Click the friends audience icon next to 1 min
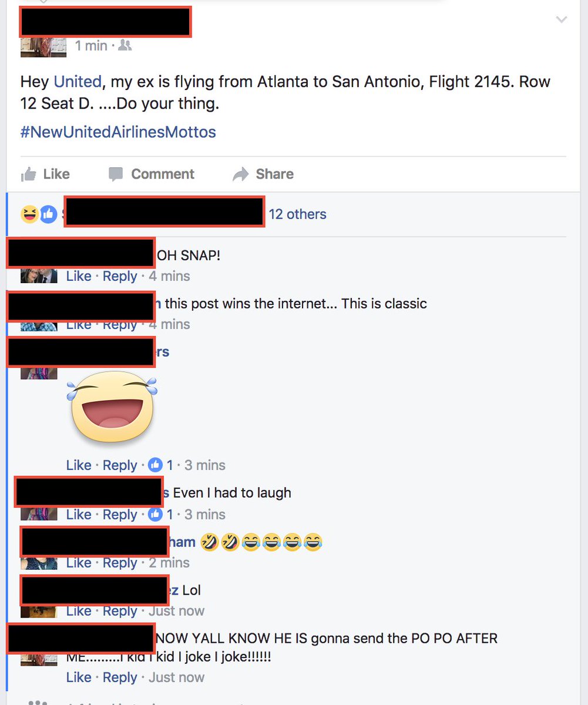 125,45
